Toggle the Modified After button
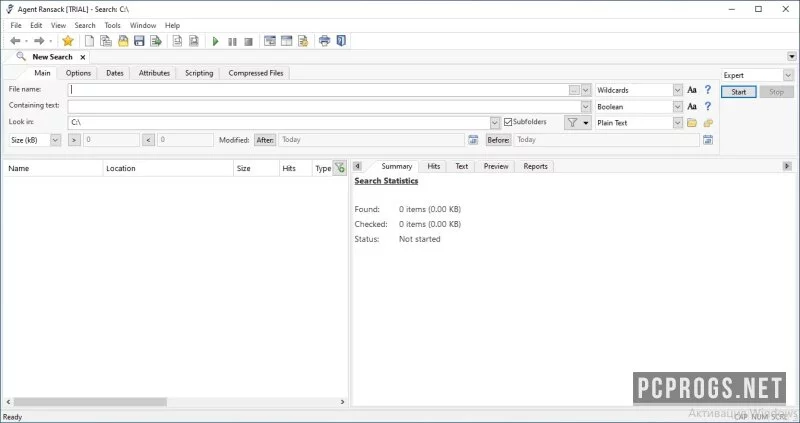The height and width of the screenshot is (423, 800). click(265, 140)
